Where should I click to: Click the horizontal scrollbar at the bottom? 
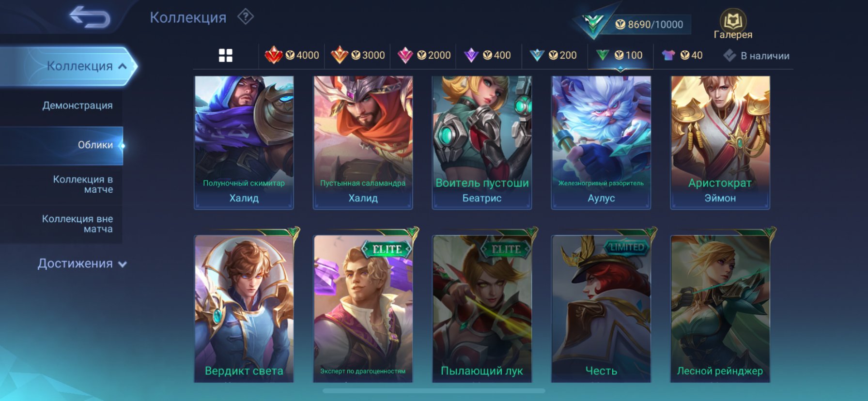[434, 391]
